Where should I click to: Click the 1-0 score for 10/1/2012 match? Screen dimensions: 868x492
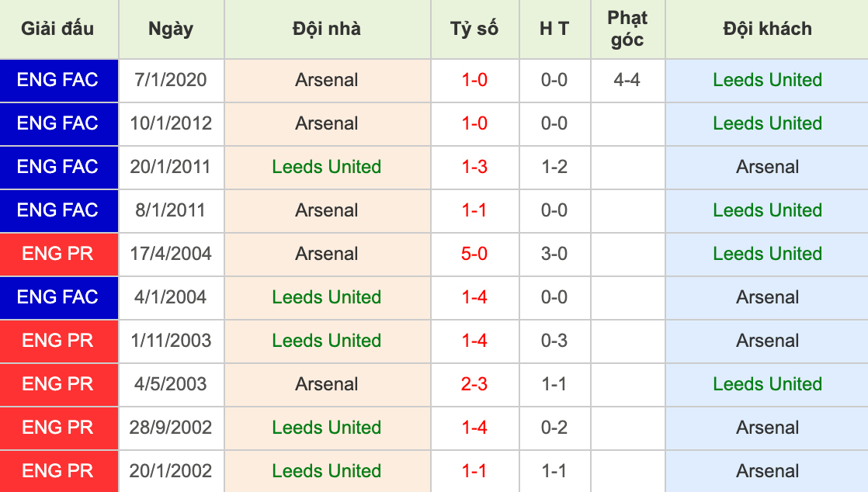474,123
